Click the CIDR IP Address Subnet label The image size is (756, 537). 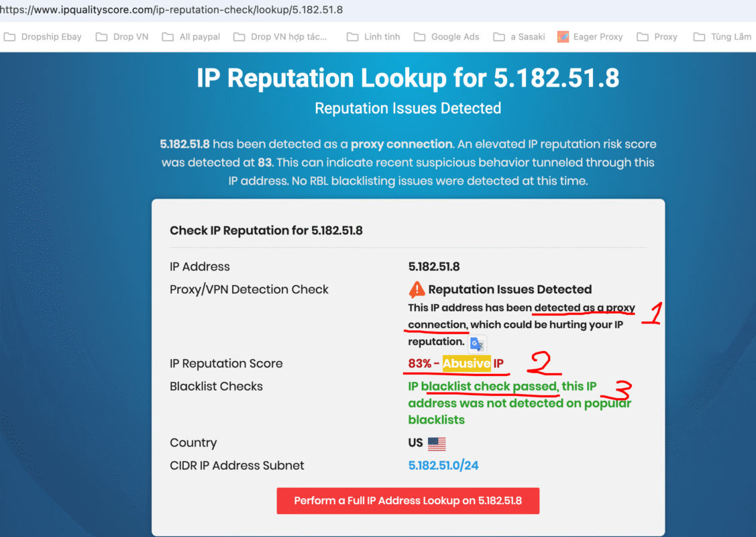(237, 466)
